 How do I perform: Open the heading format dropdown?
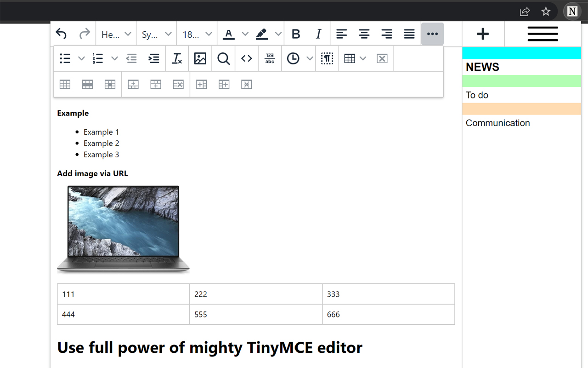[x=116, y=34]
